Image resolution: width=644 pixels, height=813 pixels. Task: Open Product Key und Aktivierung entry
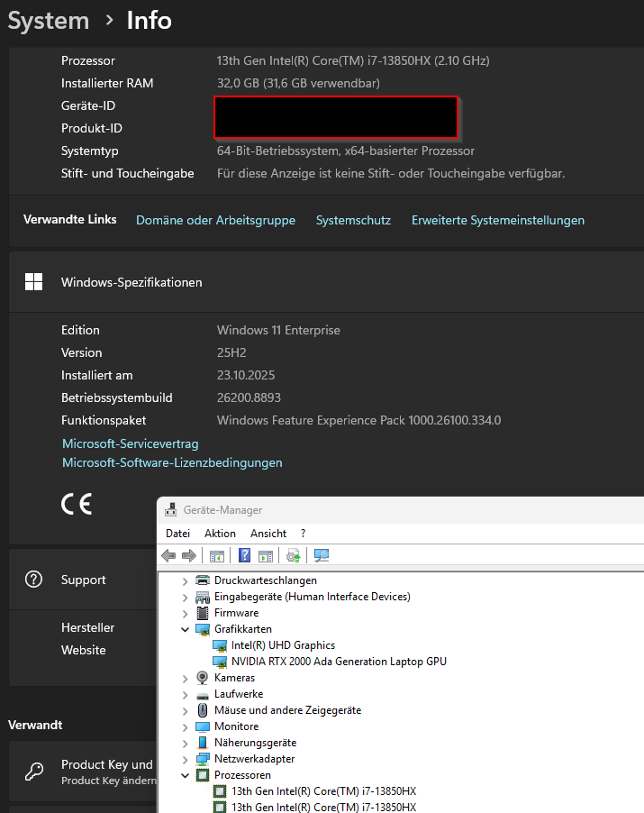click(x=82, y=772)
